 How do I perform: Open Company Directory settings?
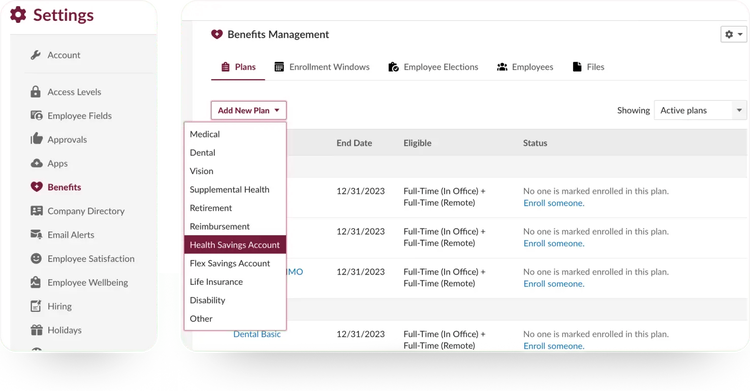[86, 211]
